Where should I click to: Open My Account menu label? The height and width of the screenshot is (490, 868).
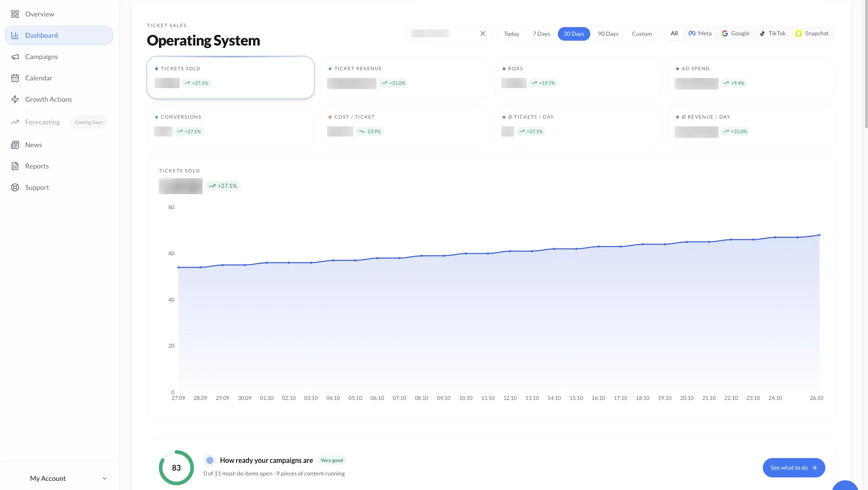click(x=48, y=478)
